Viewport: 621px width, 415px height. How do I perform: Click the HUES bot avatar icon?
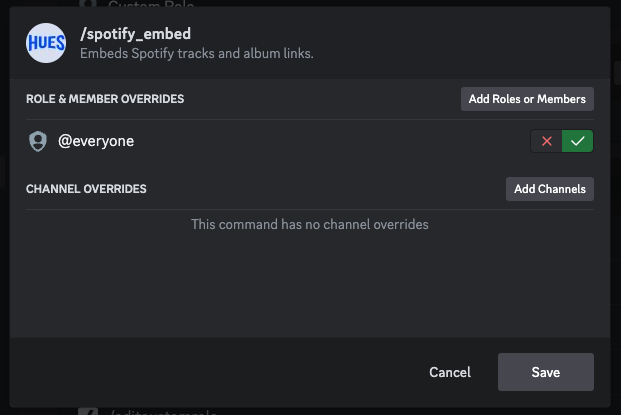click(x=46, y=44)
